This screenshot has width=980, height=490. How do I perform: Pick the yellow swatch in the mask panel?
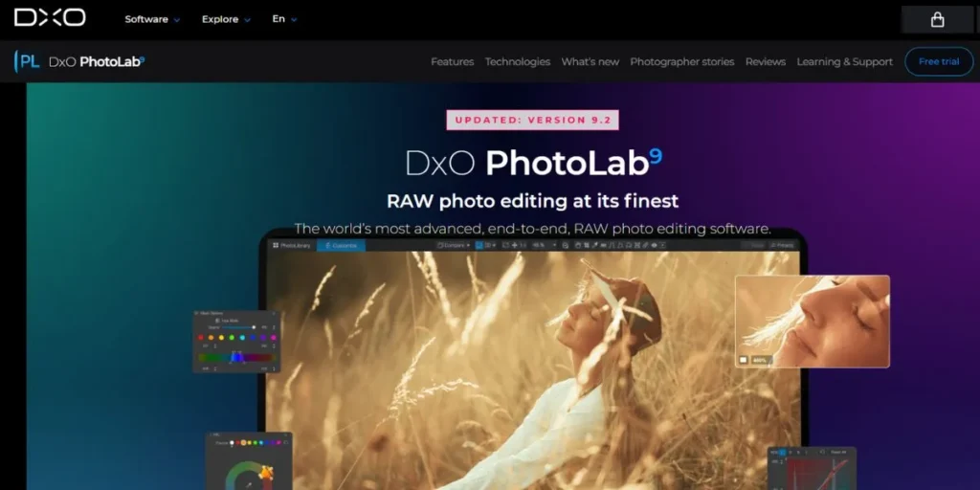221,338
